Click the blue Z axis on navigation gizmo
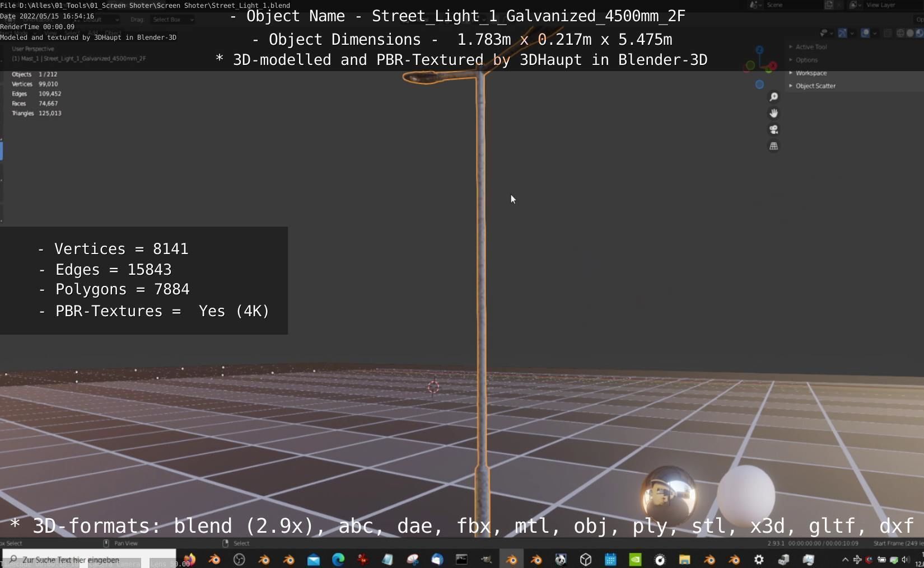The height and width of the screenshot is (568, 924). (x=759, y=50)
